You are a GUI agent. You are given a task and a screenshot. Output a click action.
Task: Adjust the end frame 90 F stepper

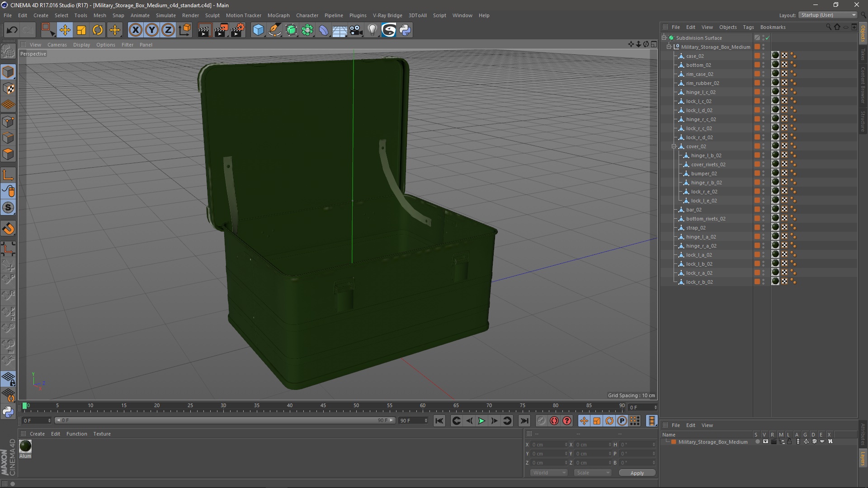(426, 421)
